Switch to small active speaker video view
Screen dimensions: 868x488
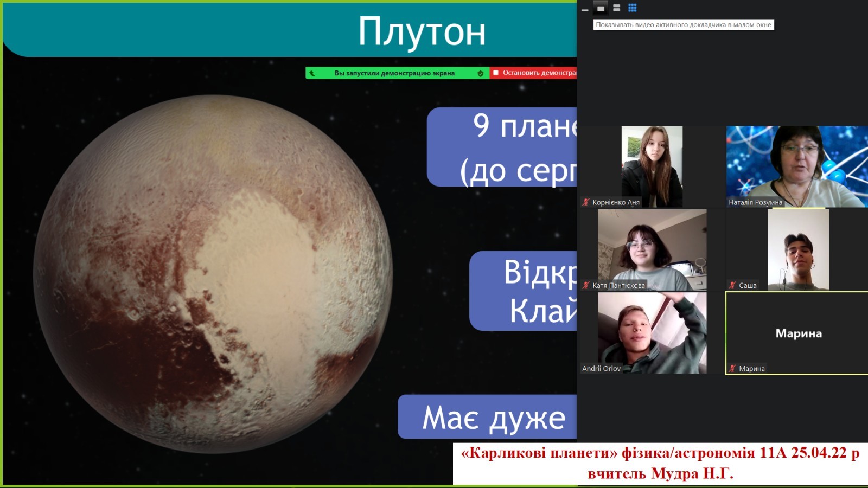tap(601, 8)
